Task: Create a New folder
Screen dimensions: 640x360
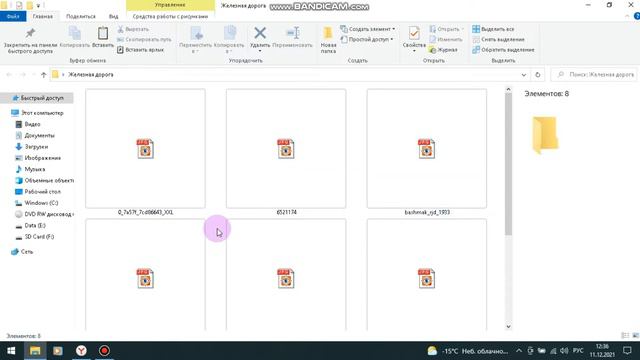Action: [328, 40]
